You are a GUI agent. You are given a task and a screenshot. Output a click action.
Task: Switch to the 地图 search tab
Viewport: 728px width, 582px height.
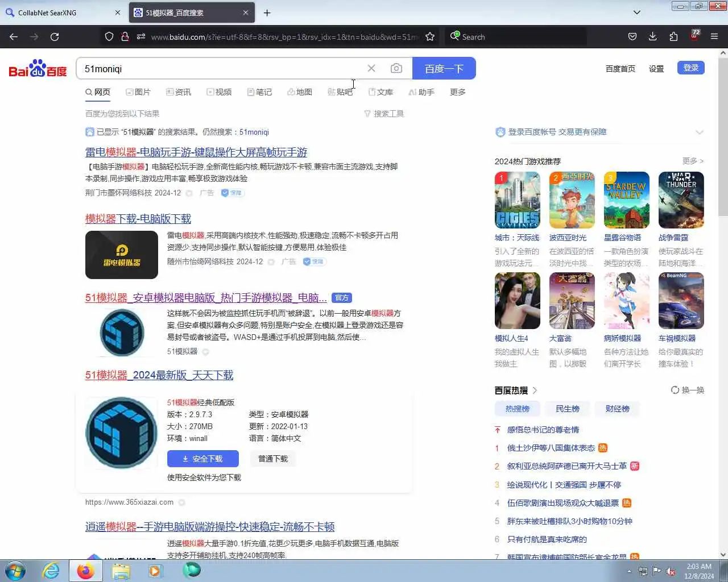click(300, 92)
